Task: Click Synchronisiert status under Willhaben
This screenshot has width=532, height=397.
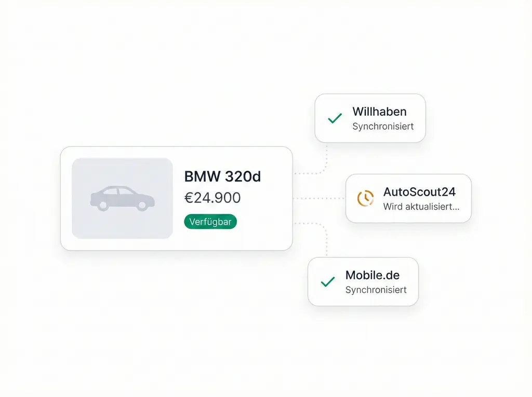Action: tap(383, 126)
